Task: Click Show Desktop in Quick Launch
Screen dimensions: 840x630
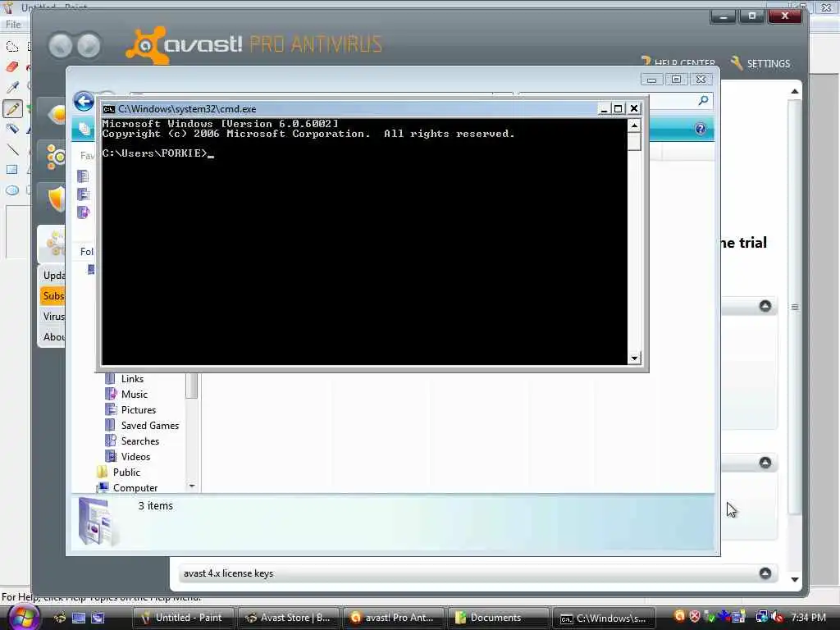Action: (x=79, y=618)
